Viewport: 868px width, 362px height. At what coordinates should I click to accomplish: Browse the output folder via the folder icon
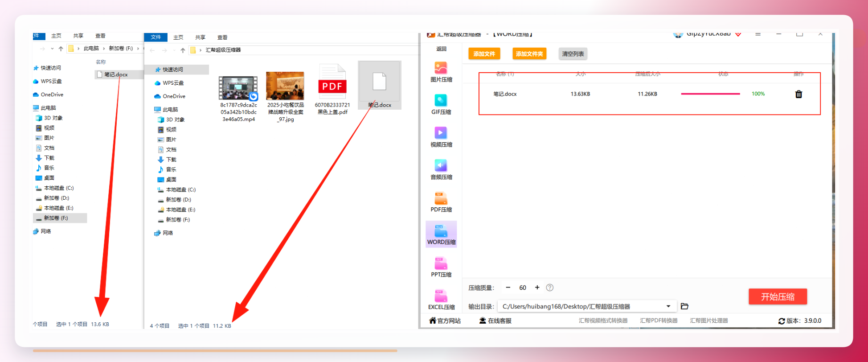tap(685, 306)
